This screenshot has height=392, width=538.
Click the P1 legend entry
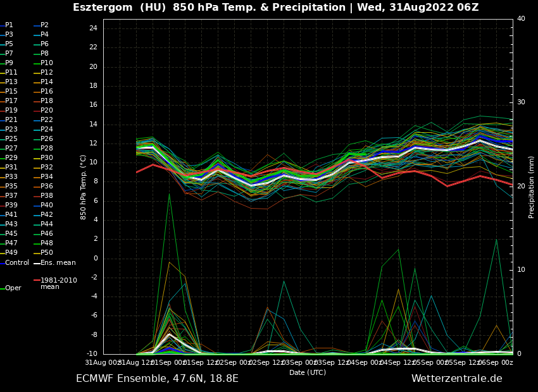pos(9,25)
